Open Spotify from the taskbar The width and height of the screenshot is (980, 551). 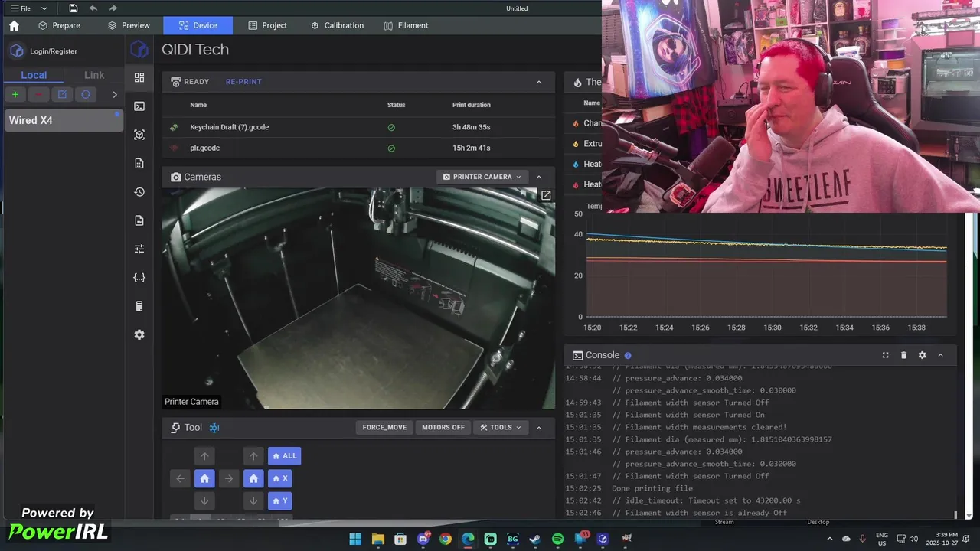coord(557,540)
